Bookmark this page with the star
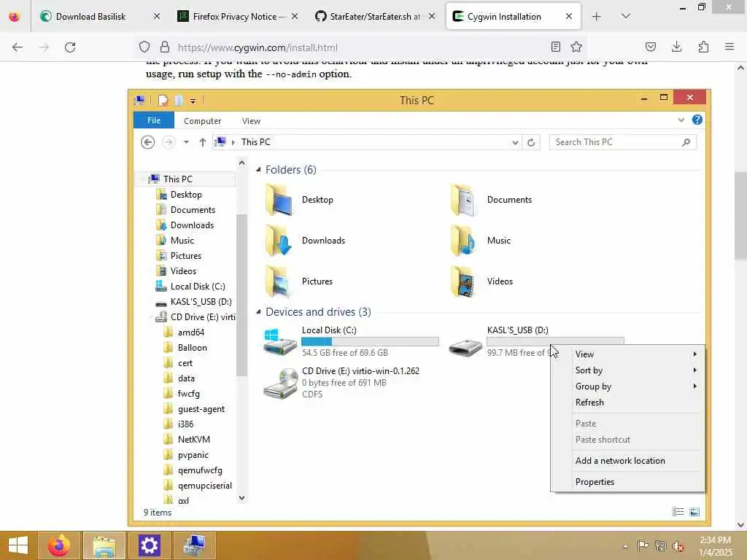747x560 pixels. 576,47
